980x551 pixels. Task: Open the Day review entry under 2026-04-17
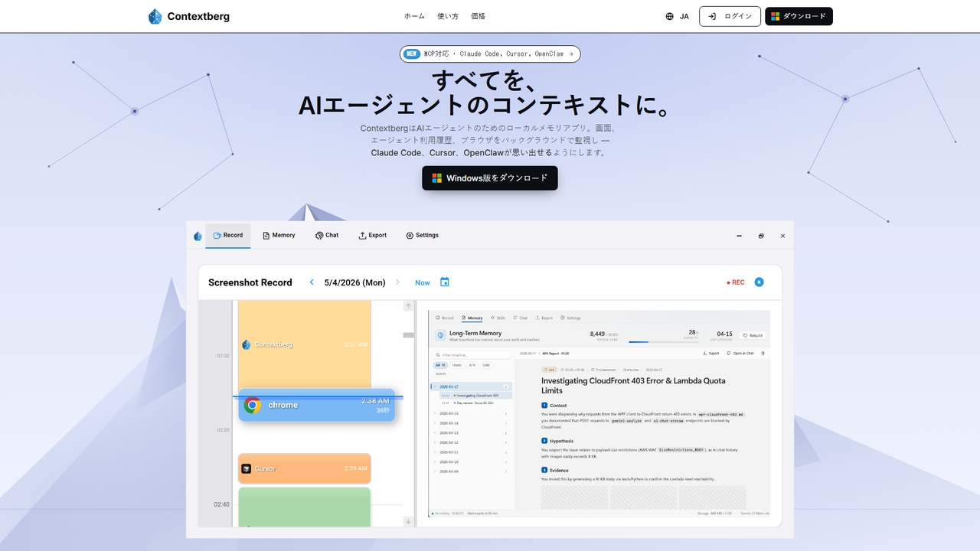[475, 403]
